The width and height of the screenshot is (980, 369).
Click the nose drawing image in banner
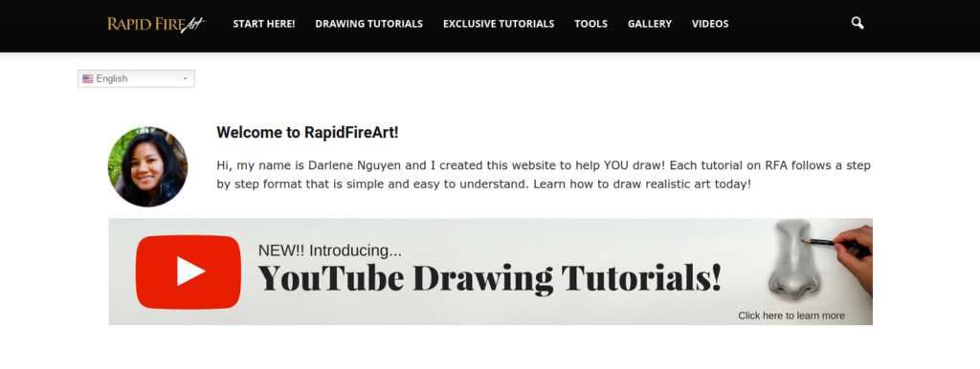pyautogui.click(x=791, y=261)
